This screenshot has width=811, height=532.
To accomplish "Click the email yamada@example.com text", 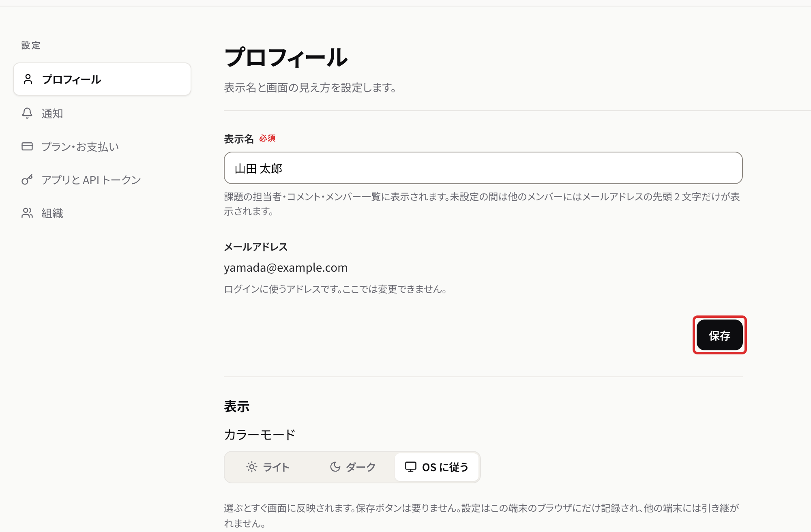I will 285,268.
